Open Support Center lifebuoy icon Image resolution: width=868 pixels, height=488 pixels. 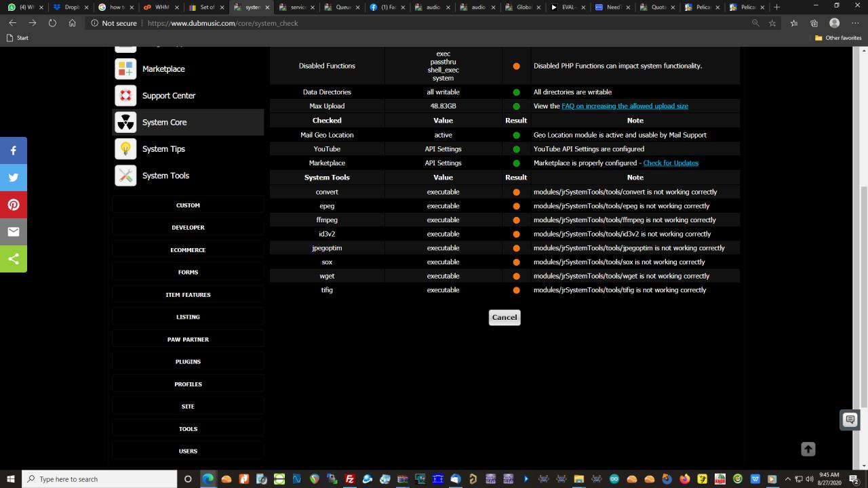coord(125,96)
